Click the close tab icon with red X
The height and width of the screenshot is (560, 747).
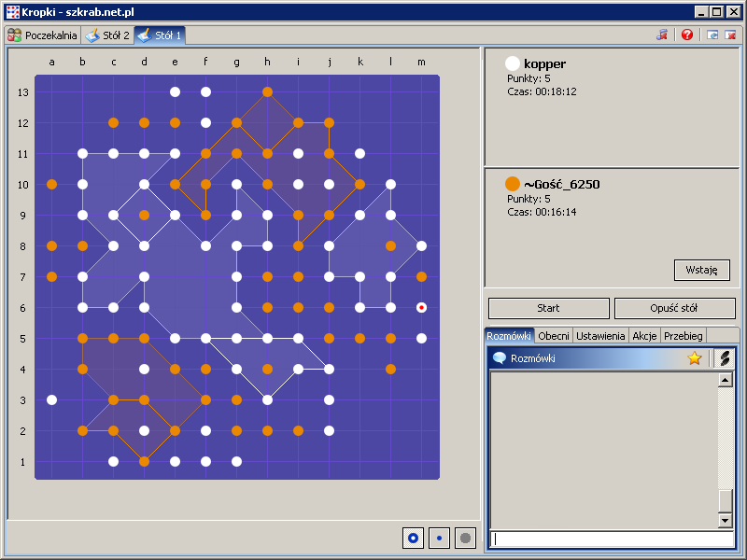[730, 35]
